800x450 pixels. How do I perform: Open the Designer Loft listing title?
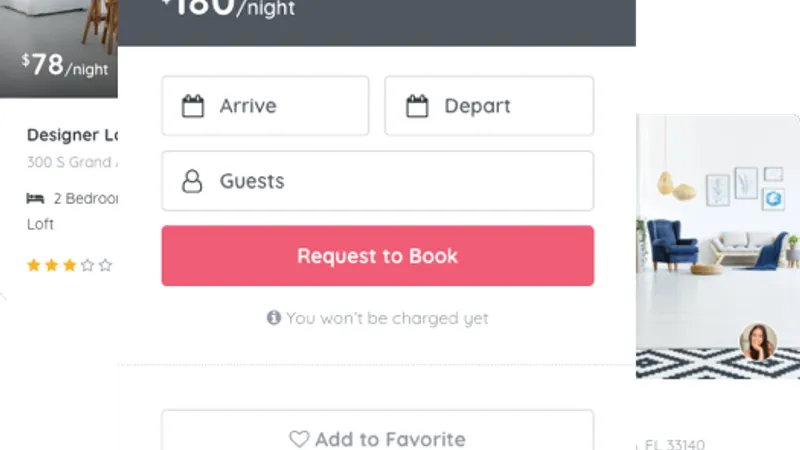(72, 135)
